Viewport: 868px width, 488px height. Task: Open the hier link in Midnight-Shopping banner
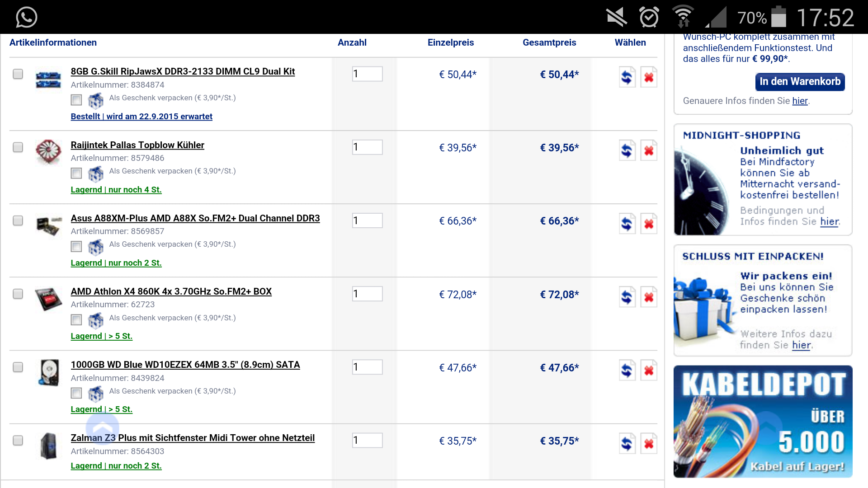pos(829,221)
